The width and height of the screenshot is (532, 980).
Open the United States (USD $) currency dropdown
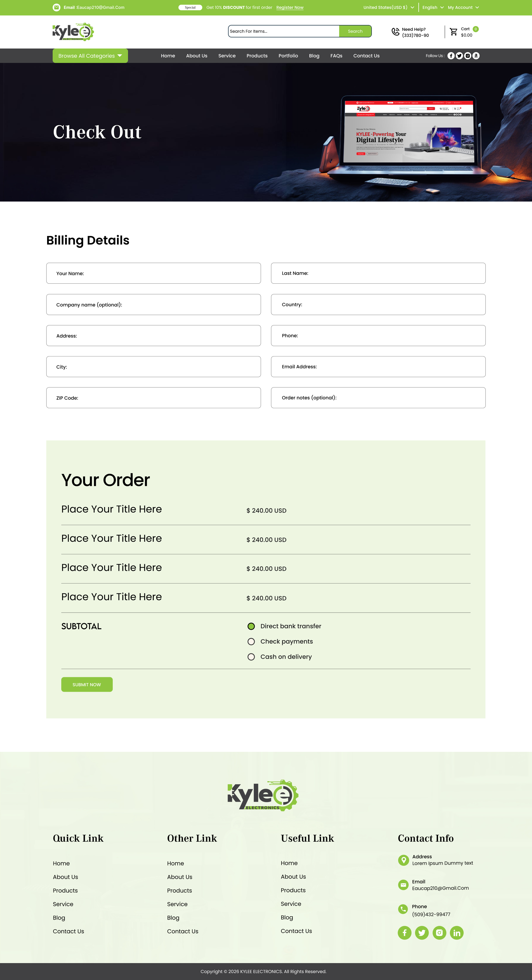388,7
